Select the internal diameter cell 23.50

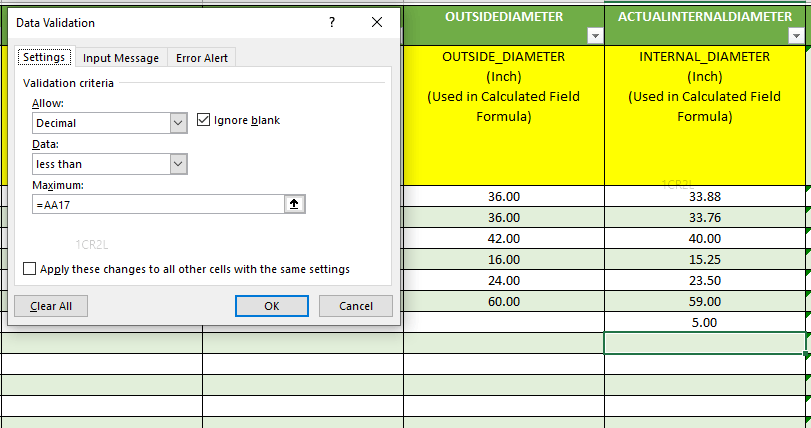pyautogui.click(x=704, y=280)
